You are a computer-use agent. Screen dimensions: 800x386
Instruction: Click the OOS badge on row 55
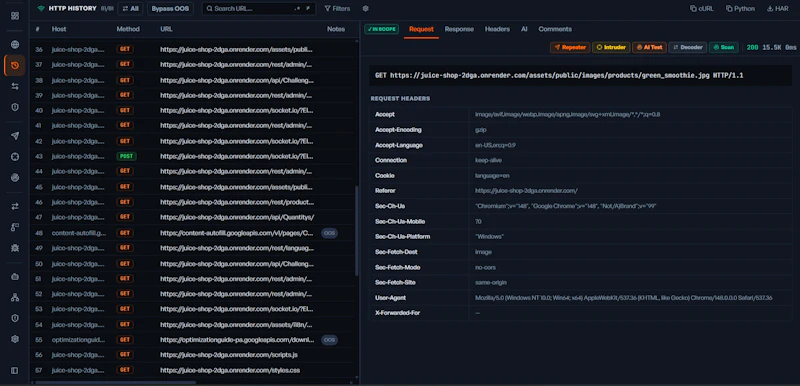pos(330,340)
